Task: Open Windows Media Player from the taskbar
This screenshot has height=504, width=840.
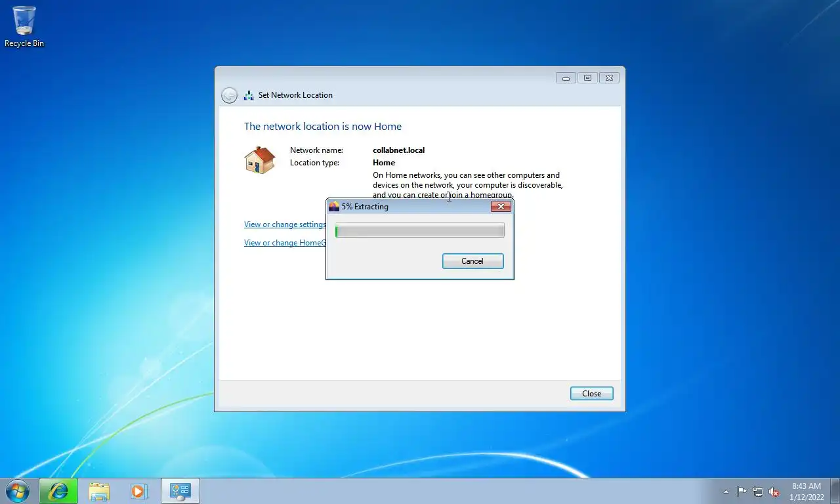Action: click(x=139, y=491)
